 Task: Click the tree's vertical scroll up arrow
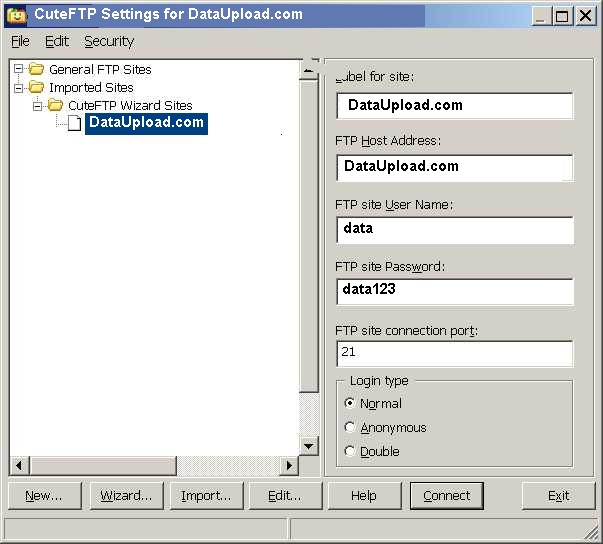pos(308,69)
